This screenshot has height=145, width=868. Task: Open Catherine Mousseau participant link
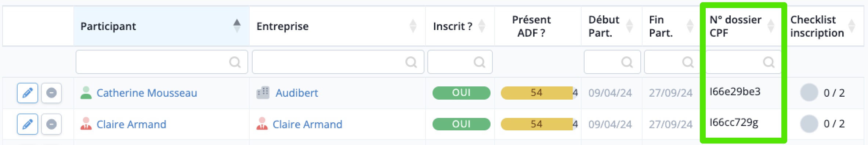click(x=147, y=93)
